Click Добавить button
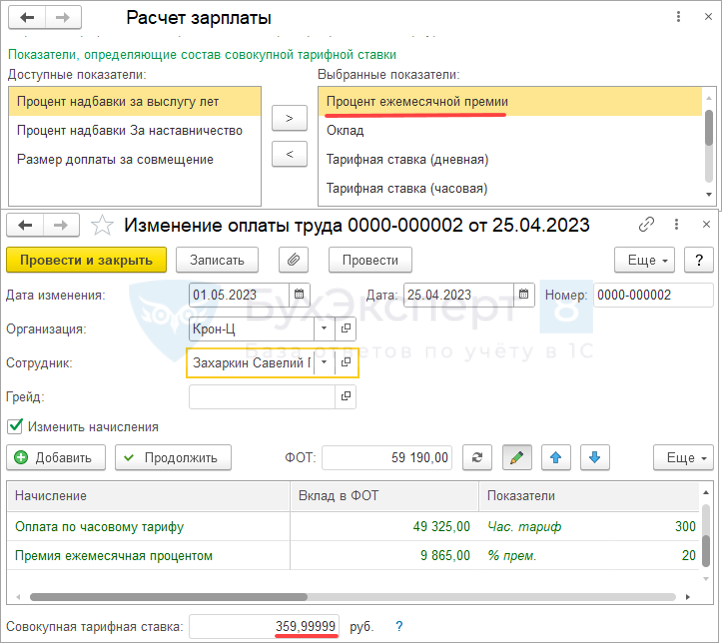 [56, 457]
